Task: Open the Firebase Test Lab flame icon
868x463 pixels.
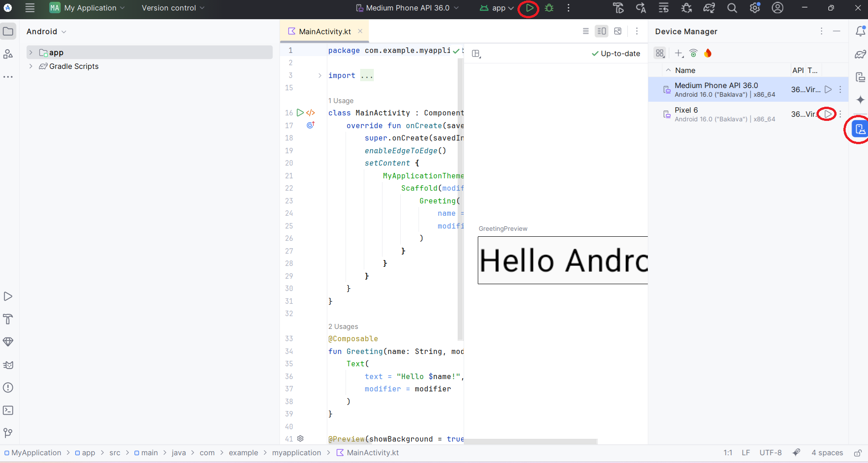Action: (708, 53)
